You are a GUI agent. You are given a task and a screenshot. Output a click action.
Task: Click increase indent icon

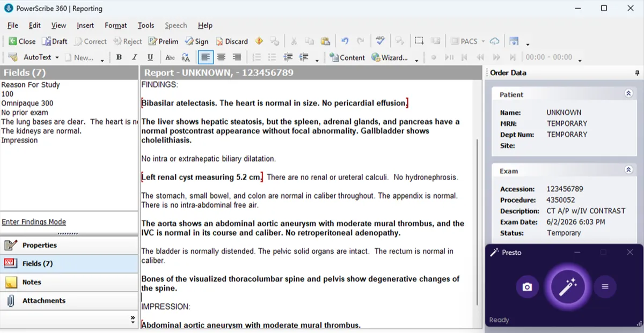[304, 57]
